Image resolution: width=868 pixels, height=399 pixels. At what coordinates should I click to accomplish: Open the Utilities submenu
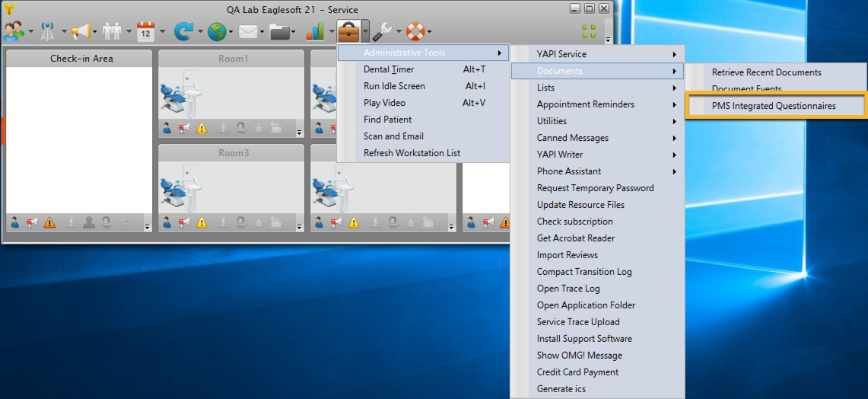point(597,121)
